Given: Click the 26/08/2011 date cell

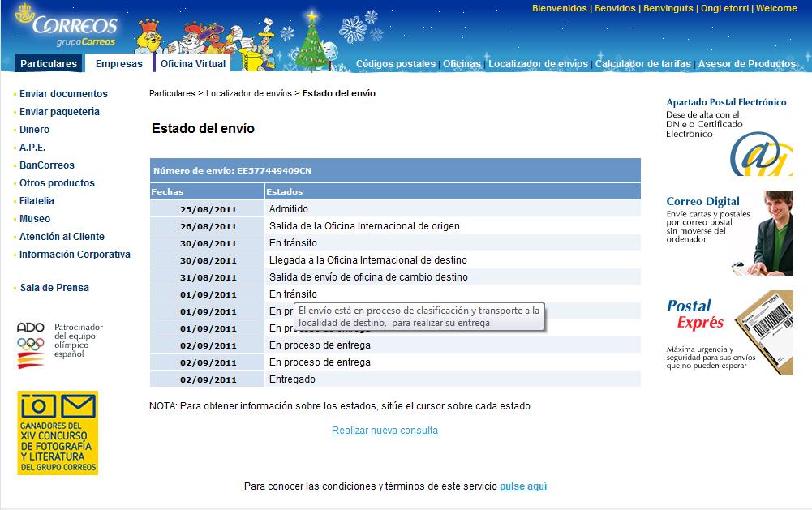Looking at the screenshot, I should coord(207,226).
